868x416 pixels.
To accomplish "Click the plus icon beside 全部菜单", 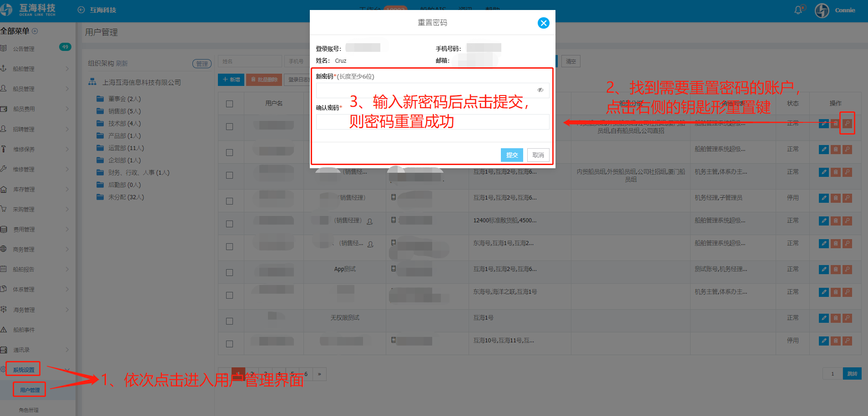I will tap(35, 31).
